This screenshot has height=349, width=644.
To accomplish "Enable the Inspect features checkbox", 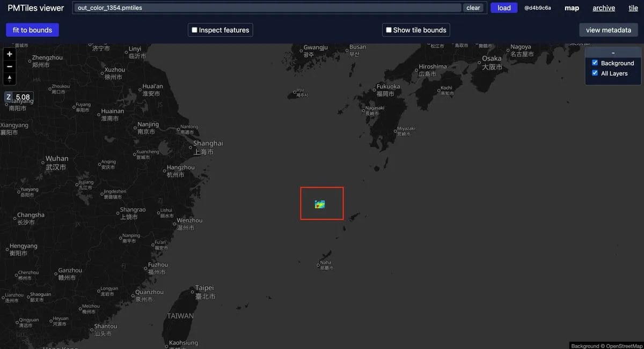I will point(195,30).
